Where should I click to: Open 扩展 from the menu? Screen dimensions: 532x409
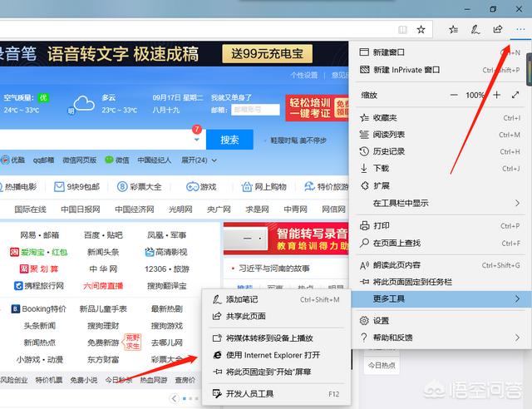(440, 185)
